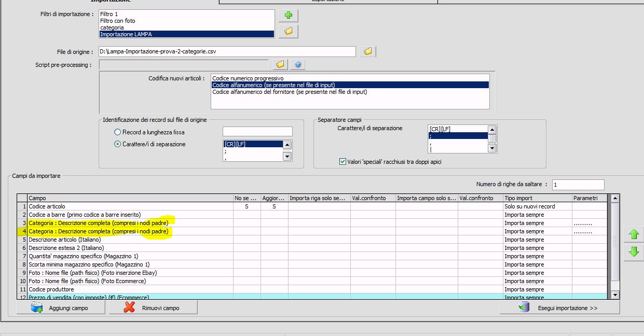
Task: Add a new import filter with green plus
Action: [289, 15]
